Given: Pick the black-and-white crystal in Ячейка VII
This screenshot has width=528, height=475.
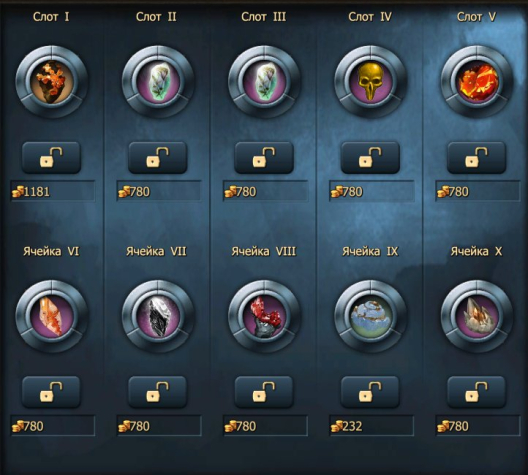Looking at the screenshot, I should point(158,316).
